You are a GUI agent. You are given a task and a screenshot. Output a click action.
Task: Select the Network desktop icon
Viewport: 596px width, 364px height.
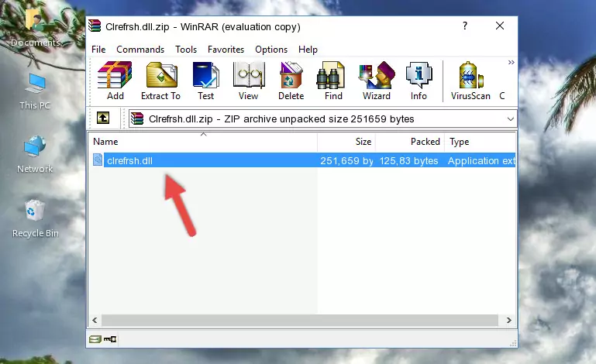click(x=35, y=155)
